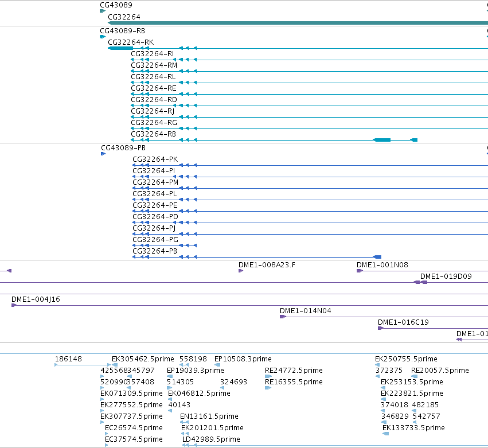The image size is (488, 448).
Task: Select transcript CG32264-RD
Action: [154, 100]
